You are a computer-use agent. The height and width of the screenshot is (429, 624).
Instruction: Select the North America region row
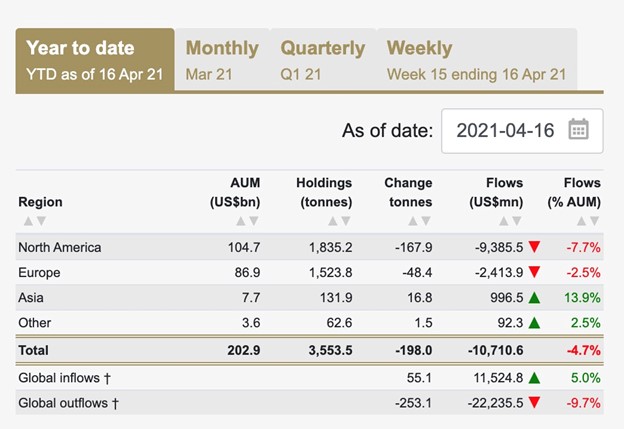click(60, 247)
